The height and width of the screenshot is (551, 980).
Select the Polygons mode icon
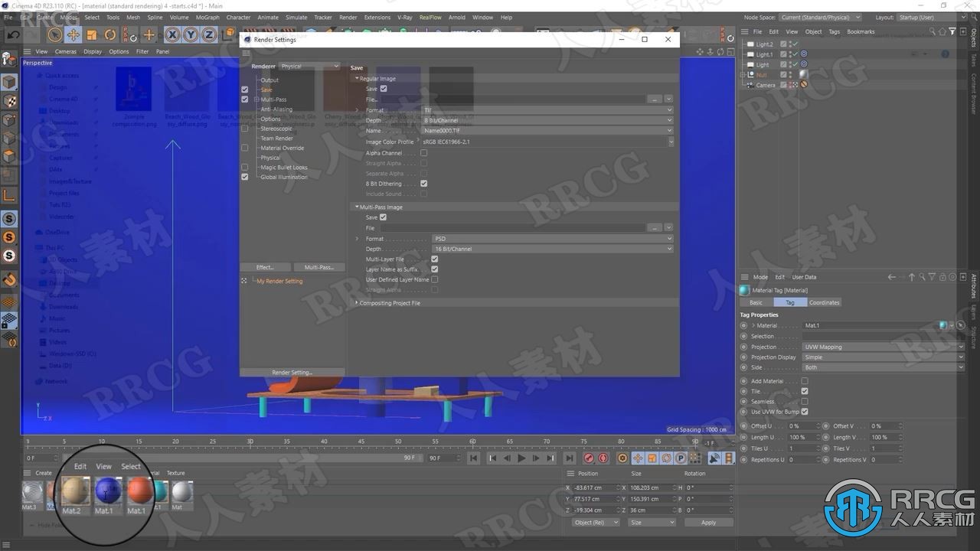9,157
